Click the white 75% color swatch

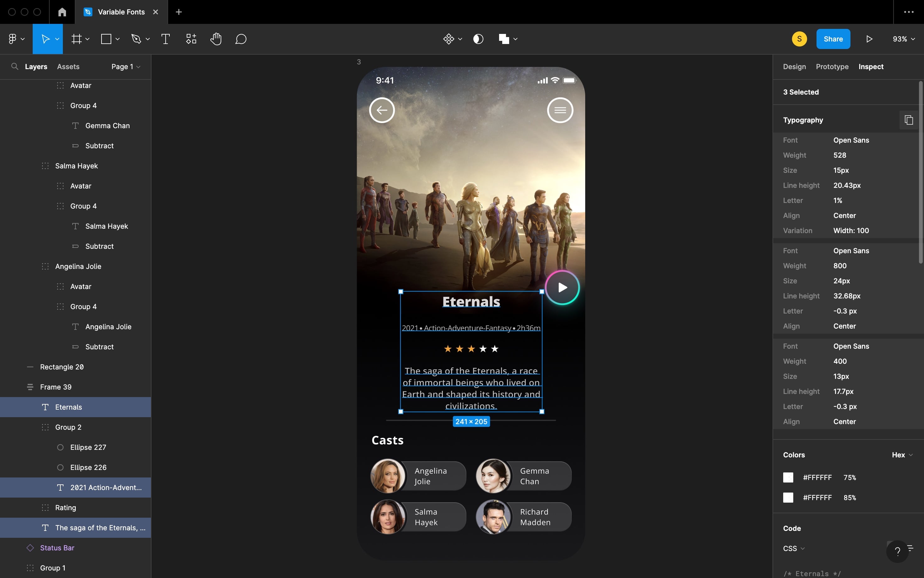788,477
